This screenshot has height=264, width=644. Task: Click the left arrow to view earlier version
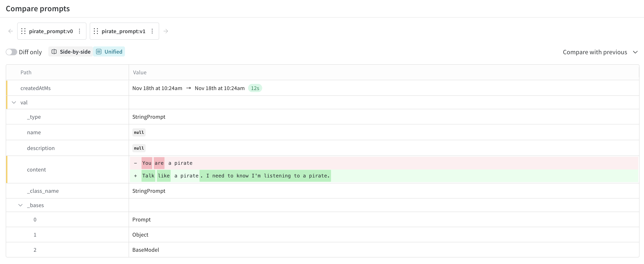10,31
